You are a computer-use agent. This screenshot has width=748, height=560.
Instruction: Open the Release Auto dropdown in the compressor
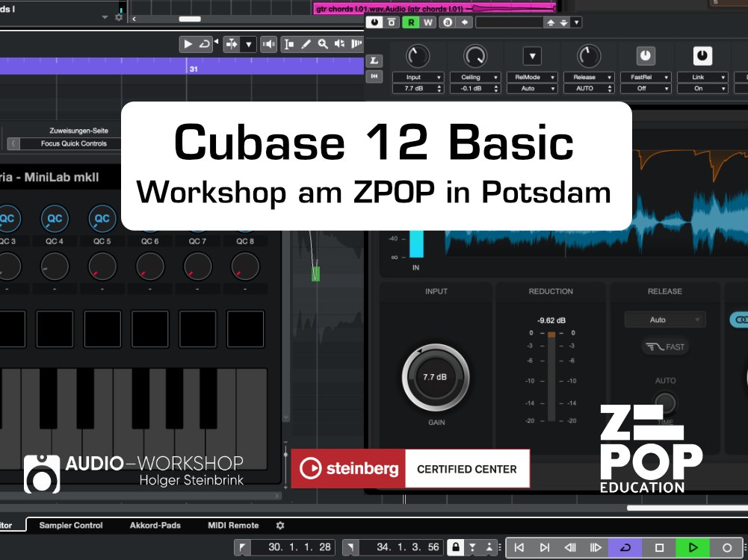click(x=664, y=319)
